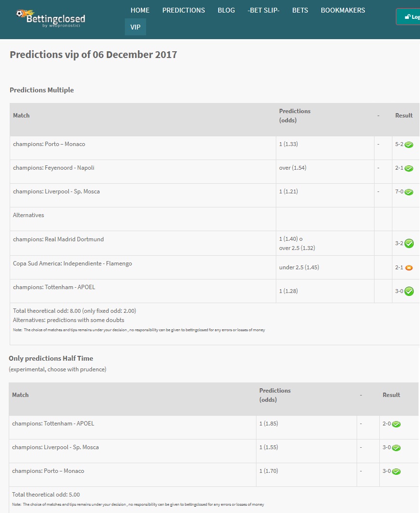The height and width of the screenshot is (513, 420).
Task: Click green check beside Liverpool 7-0 result
Action: click(408, 192)
